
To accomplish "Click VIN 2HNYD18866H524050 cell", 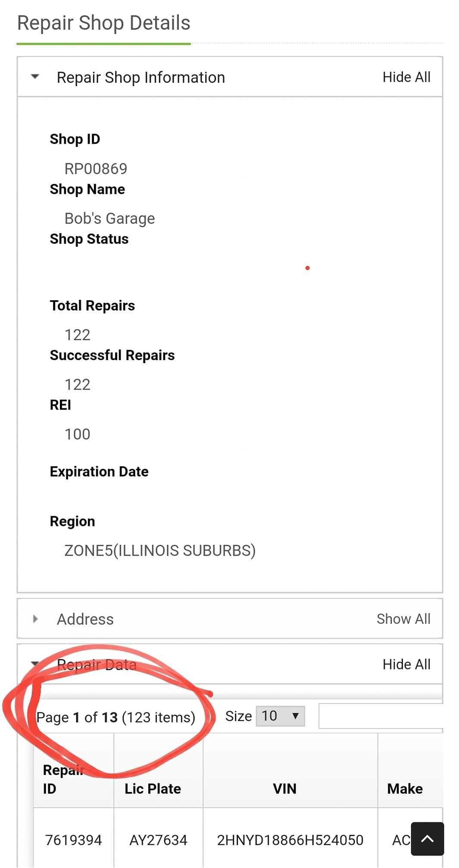I will [290, 840].
